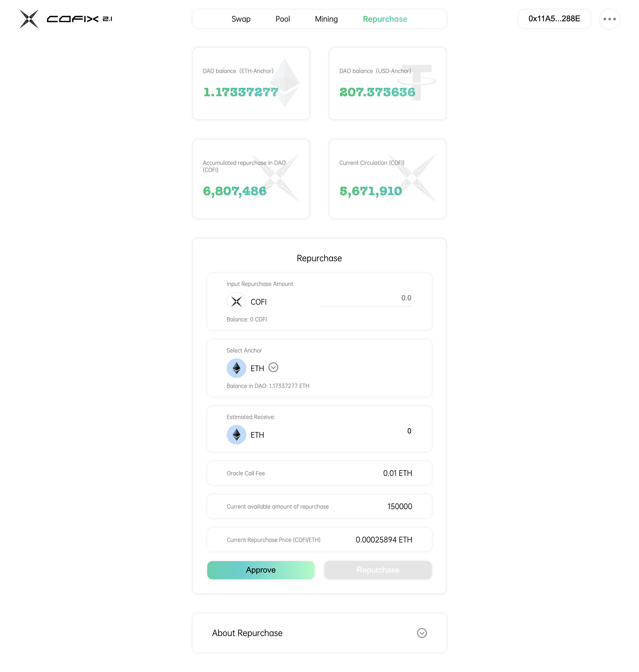639x672 pixels.
Task: Click the ETH icon under Select Anchor
Action: click(x=236, y=368)
